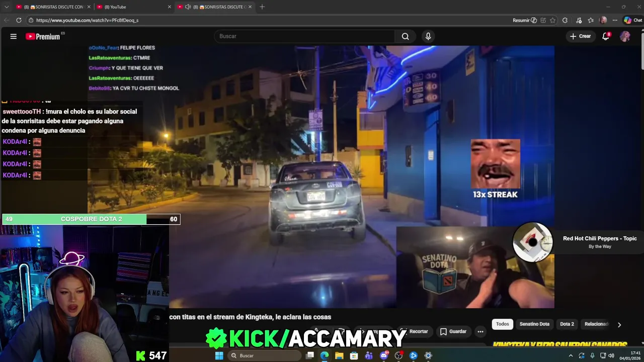The image size is (644, 362).
Task: Click the Crear button
Action: pos(580,36)
